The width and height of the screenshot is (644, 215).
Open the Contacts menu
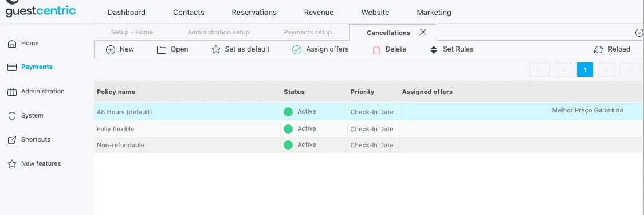point(189,13)
